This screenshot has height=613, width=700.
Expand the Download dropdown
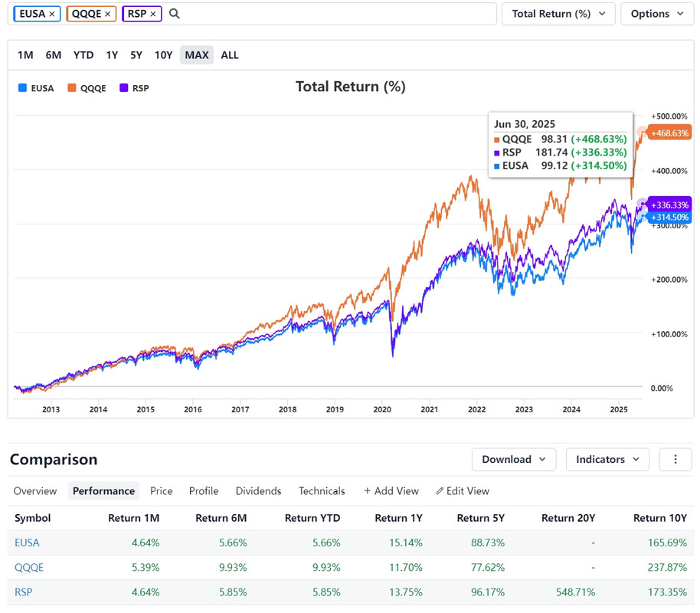pyautogui.click(x=514, y=459)
